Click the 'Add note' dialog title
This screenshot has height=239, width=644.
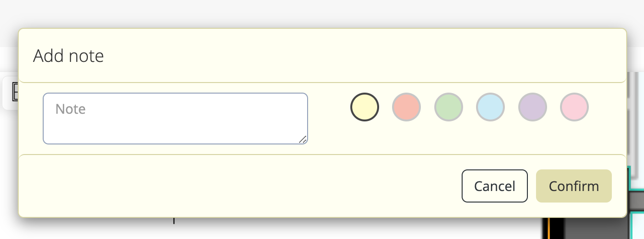(x=69, y=56)
